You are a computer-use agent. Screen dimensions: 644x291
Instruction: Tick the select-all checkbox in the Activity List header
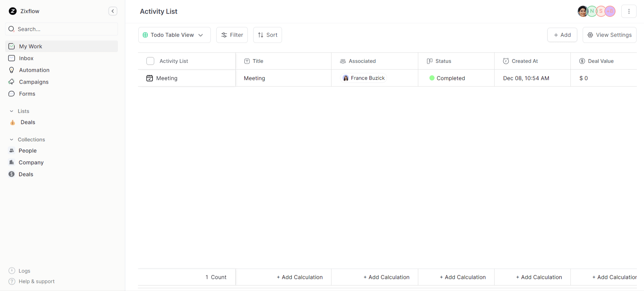(150, 61)
